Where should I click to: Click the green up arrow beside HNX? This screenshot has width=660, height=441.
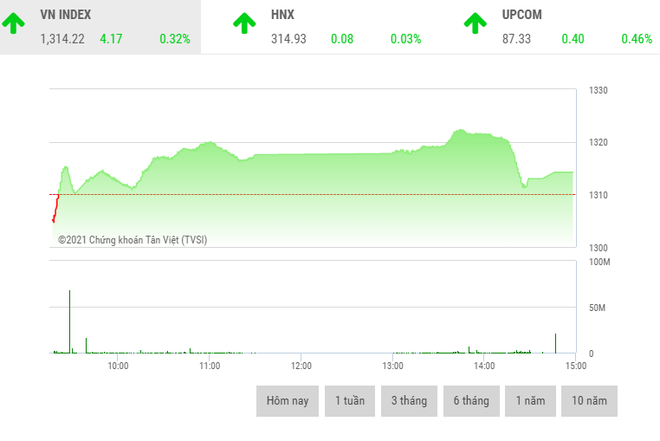tap(244, 24)
